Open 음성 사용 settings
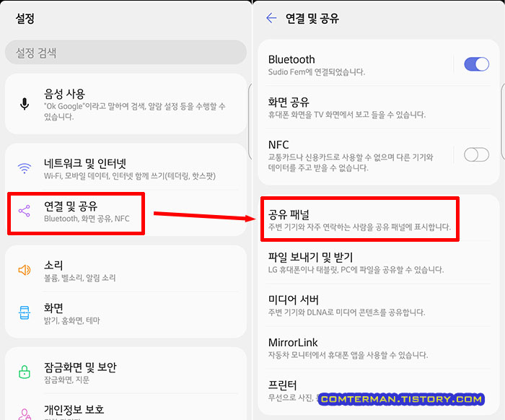505x420 pixels. coord(126,104)
